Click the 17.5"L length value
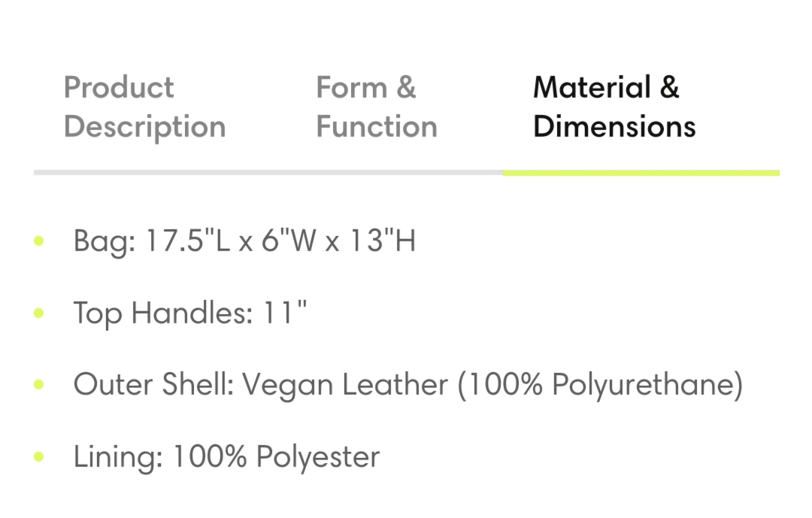Viewport: 812px width, 518px height. pyautogui.click(x=188, y=241)
